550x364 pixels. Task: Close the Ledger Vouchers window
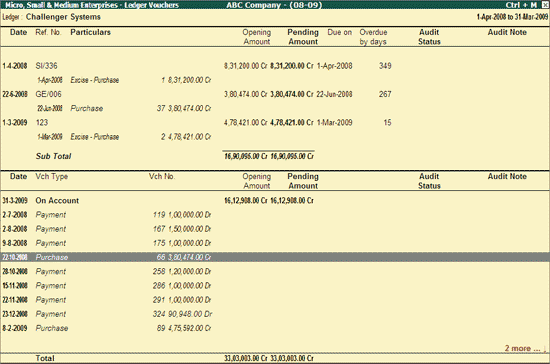545,5
